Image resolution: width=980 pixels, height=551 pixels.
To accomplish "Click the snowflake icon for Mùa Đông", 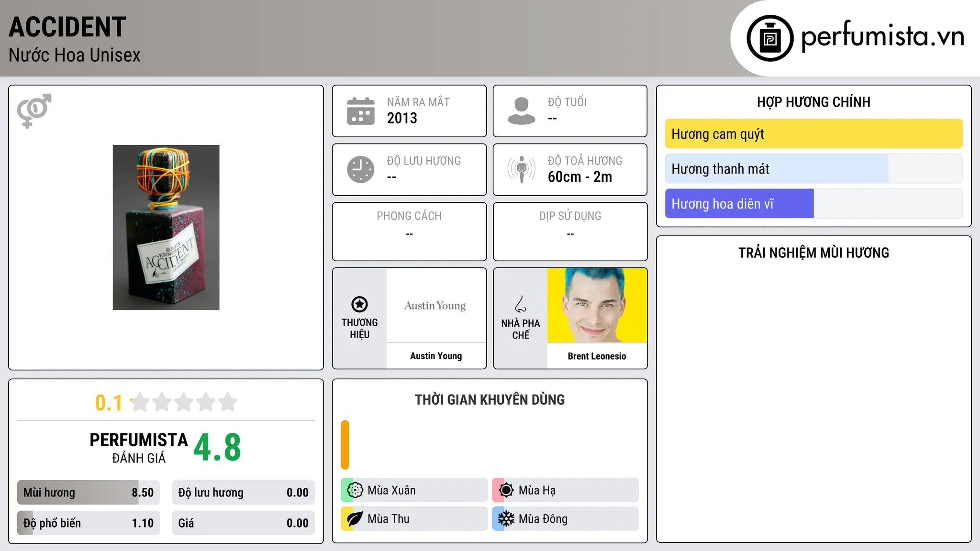I will click(506, 519).
